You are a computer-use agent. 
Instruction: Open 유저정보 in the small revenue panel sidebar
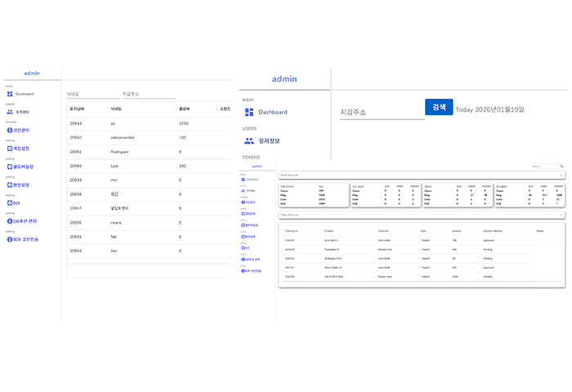pyautogui.click(x=248, y=191)
